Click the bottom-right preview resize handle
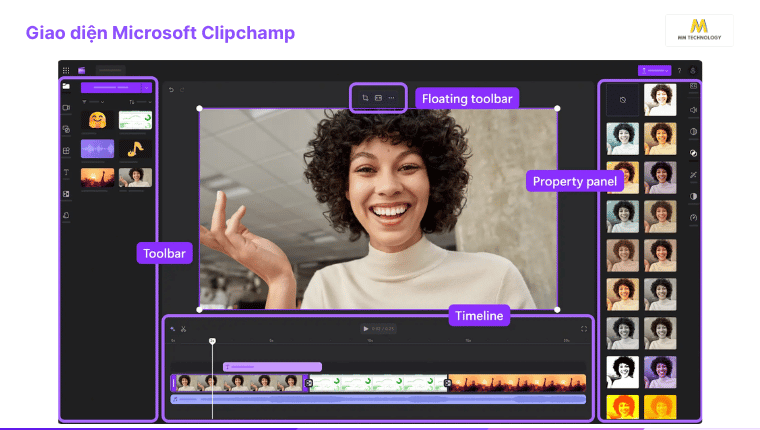 (557, 309)
